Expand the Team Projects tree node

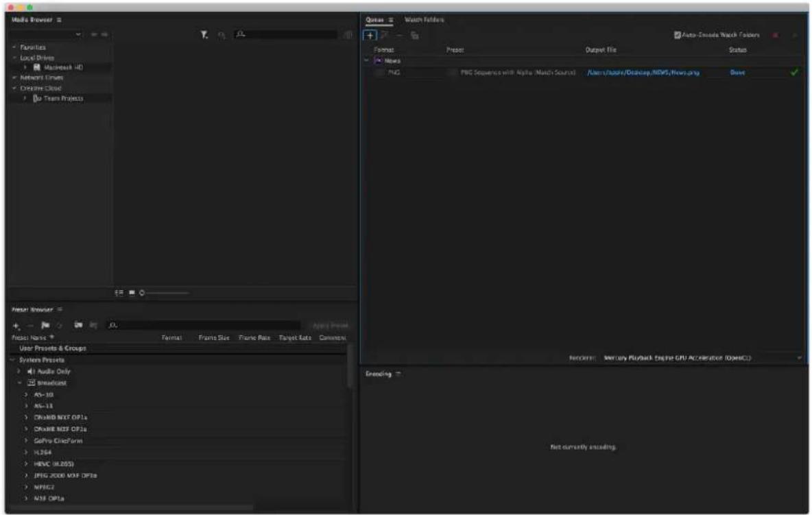pos(25,98)
